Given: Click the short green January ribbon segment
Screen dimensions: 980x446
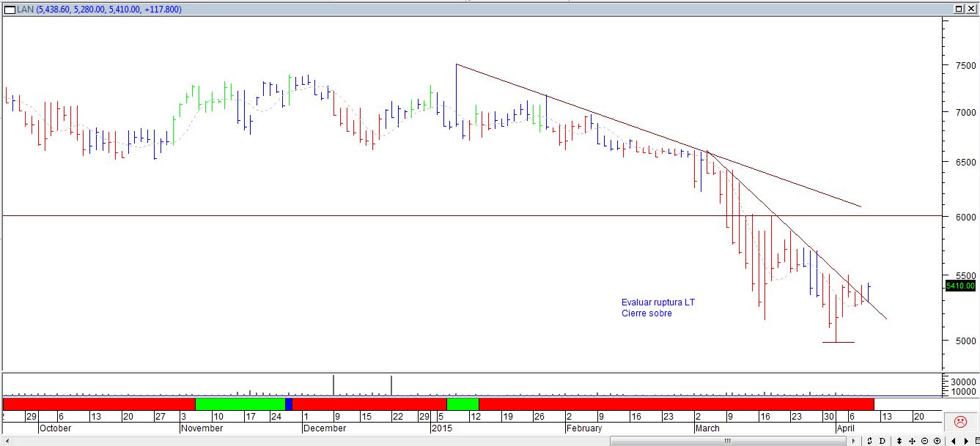Looking at the screenshot, I should click(x=463, y=404).
